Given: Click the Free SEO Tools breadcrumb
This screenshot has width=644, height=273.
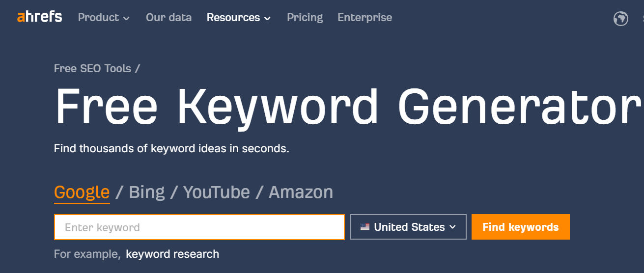Looking at the screenshot, I should pos(92,68).
